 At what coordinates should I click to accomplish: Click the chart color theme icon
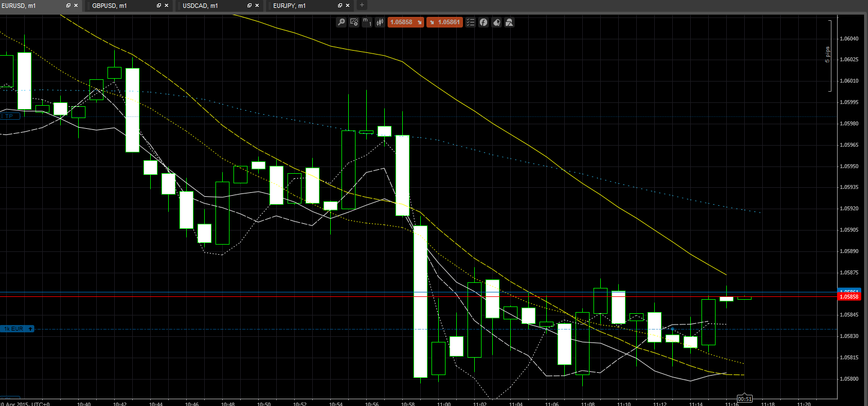[496, 22]
